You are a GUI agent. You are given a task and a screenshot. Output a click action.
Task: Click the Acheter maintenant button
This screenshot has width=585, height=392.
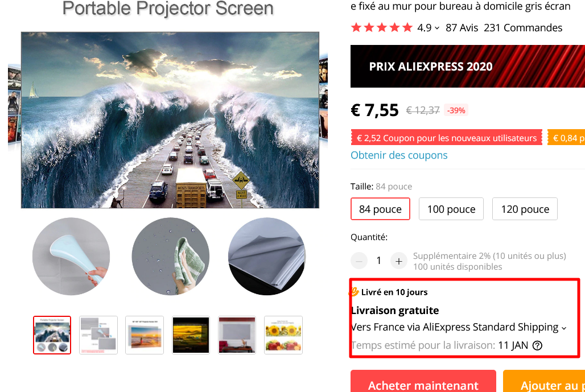coord(423,381)
